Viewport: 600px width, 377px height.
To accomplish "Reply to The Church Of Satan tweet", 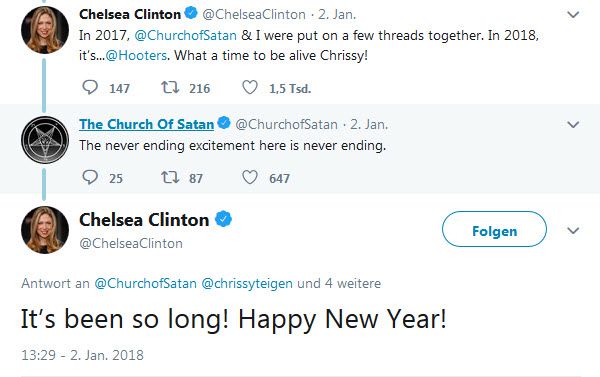I will click(90, 177).
